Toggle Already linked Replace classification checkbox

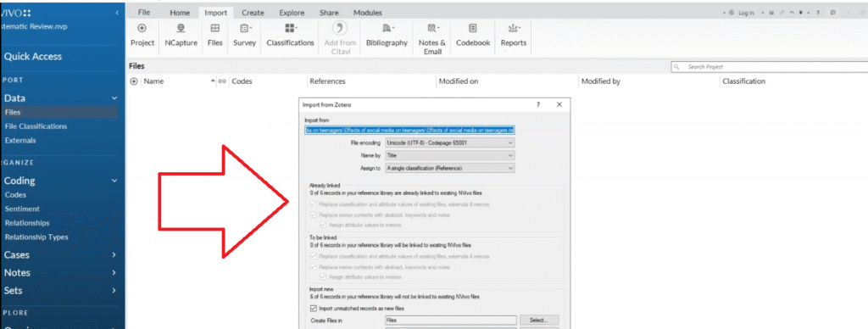tap(314, 204)
